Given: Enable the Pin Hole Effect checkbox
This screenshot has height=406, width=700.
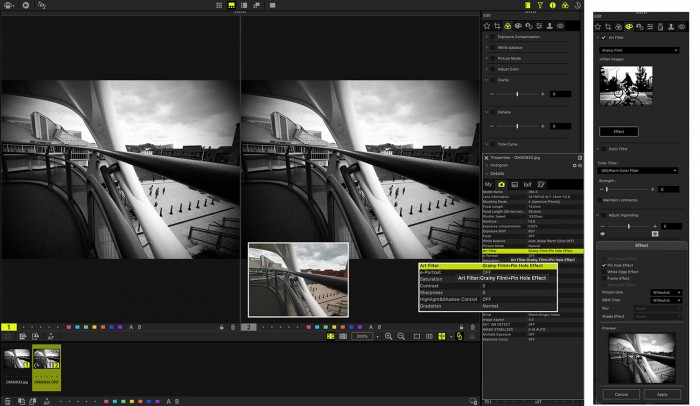Looking at the screenshot, I should click(x=603, y=265).
